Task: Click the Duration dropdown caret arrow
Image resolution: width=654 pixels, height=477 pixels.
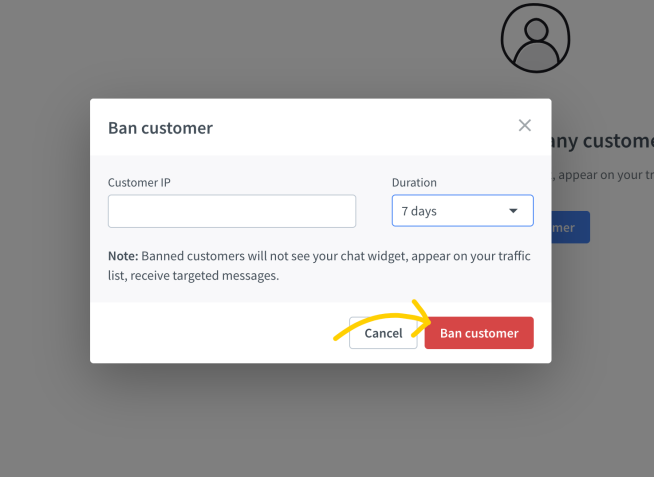Action: 513,211
